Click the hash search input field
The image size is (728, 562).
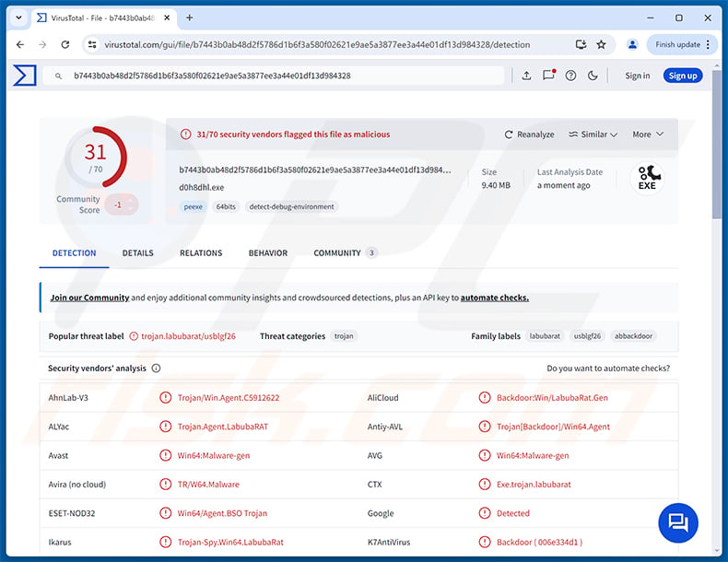click(x=273, y=76)
